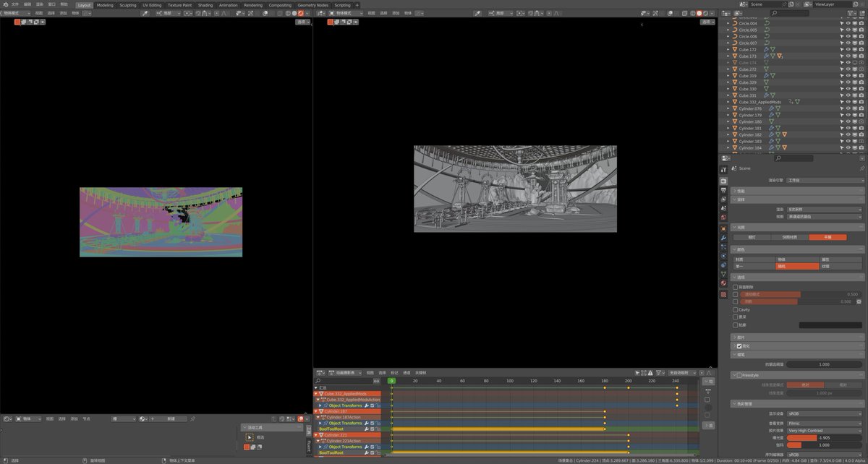Enable the backface culling checkbox
This screenshot has height=464, width=868.
tap(736, 287)
